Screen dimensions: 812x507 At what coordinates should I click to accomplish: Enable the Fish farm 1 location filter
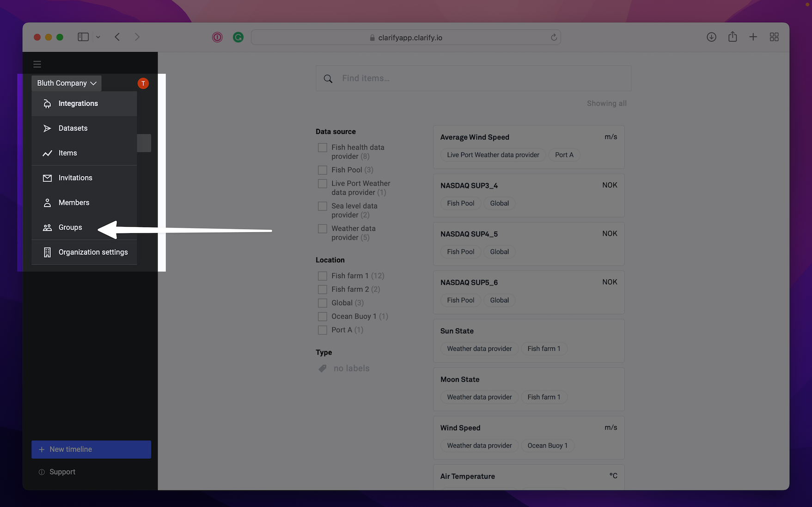click(323, 276)
